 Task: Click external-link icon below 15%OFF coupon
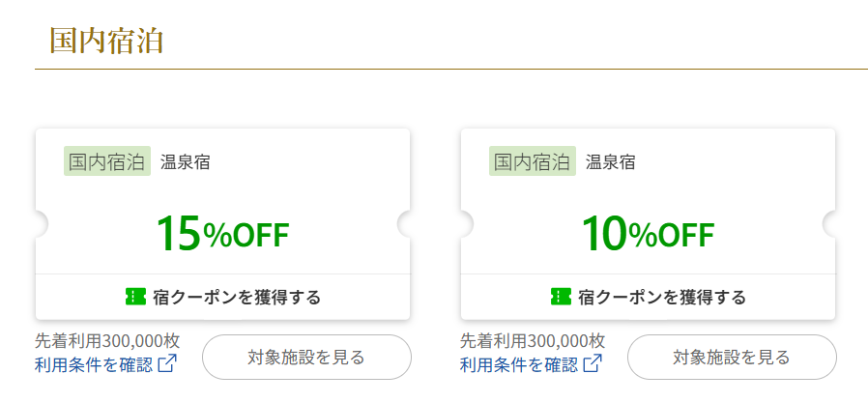[x=168, y=364]
